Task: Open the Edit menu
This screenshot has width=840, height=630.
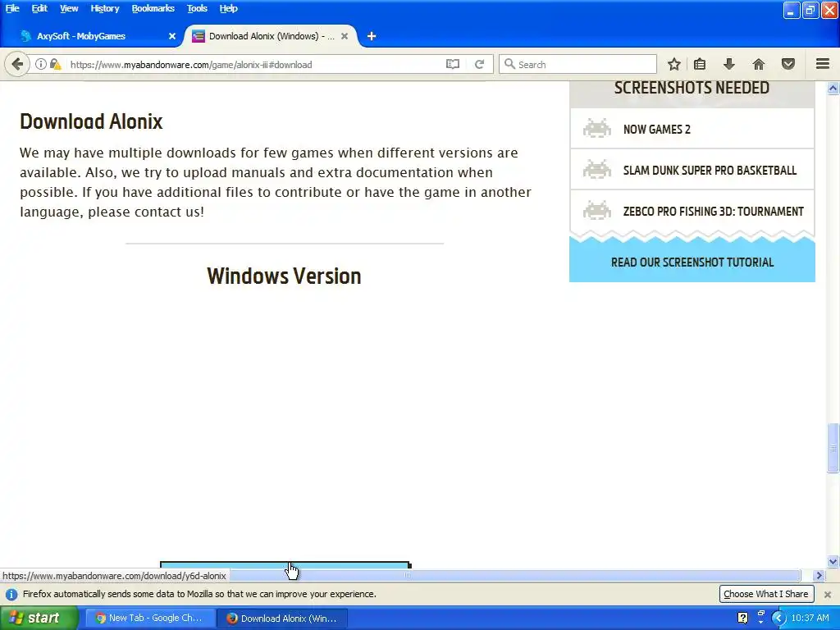Action: tap(39, 8)
